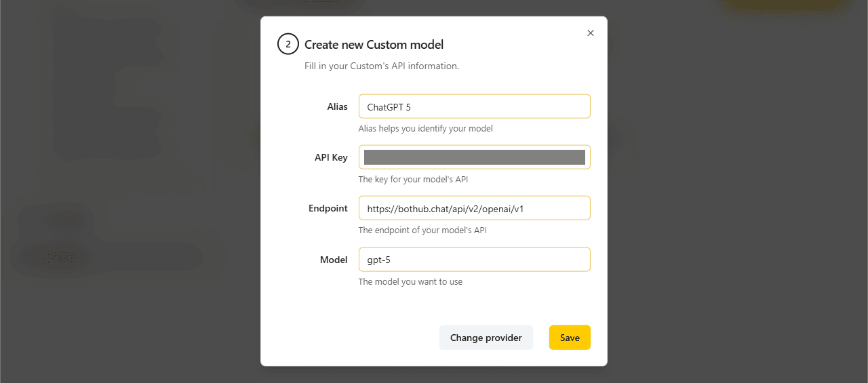Click the Endpoint field with the bothub.chat URL
Screen dimensions: 868x383
pos(474,209)
